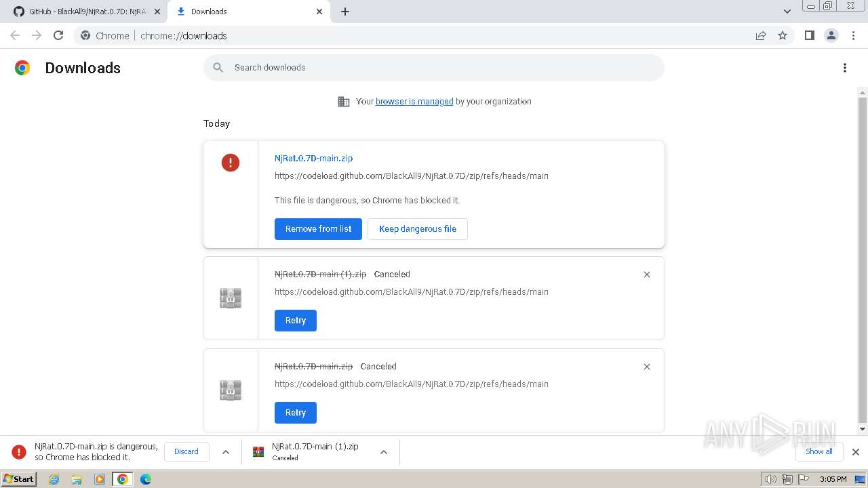Click the scrollbar down arrow
The height and width of the screenshot is (488, 868).
(863, 429)
